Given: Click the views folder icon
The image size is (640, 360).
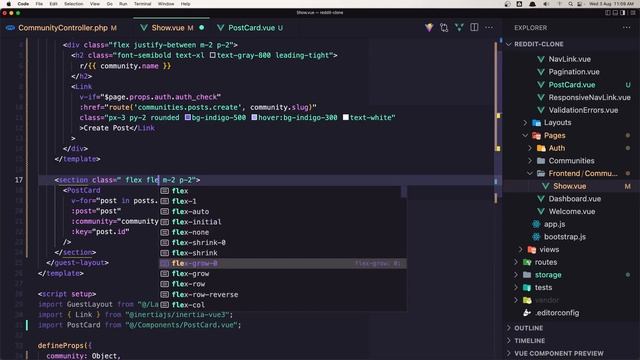Looking at the screenshot, I should [x=531, y=249].
